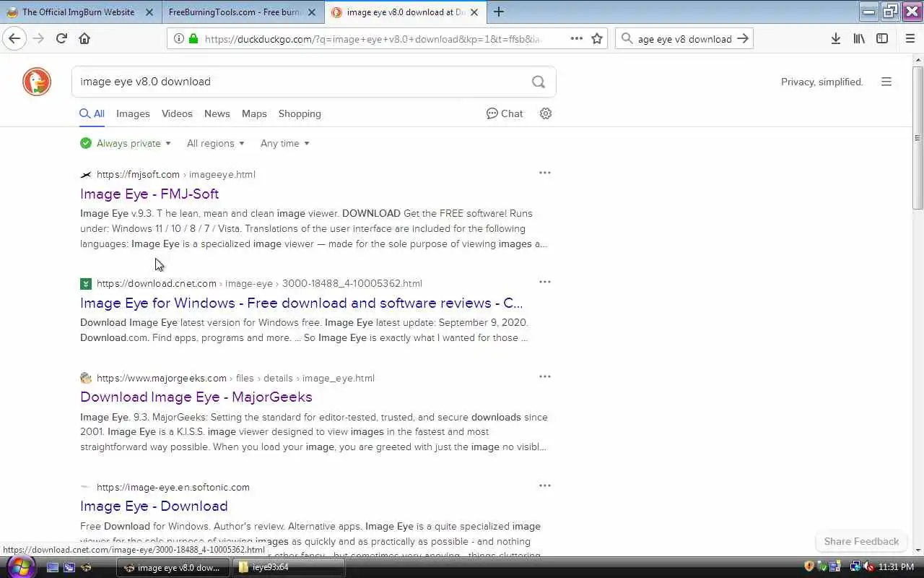Screen dimensions: 924x578
Task: Click the DuckDuckGo logo
Action: (37, 82)
